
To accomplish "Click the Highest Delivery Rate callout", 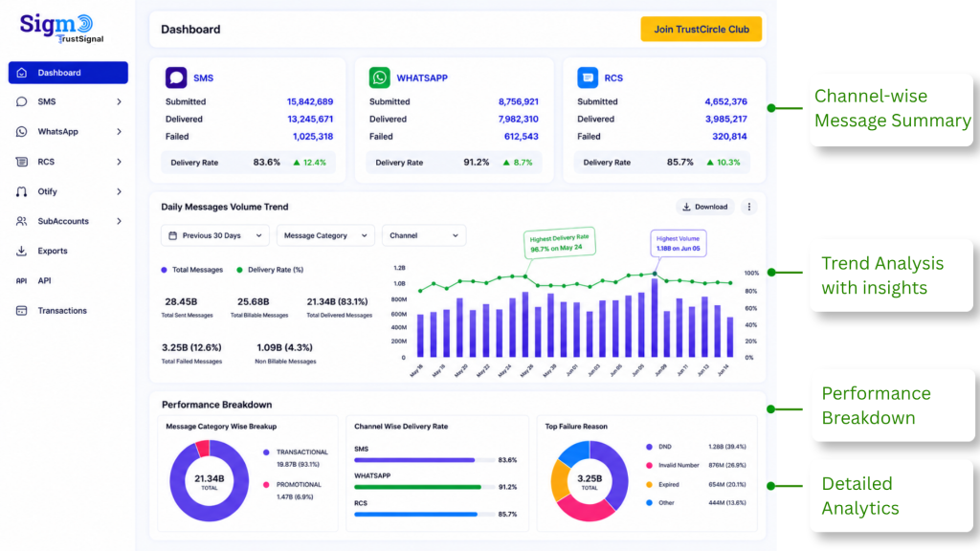I will click(559, 242).
